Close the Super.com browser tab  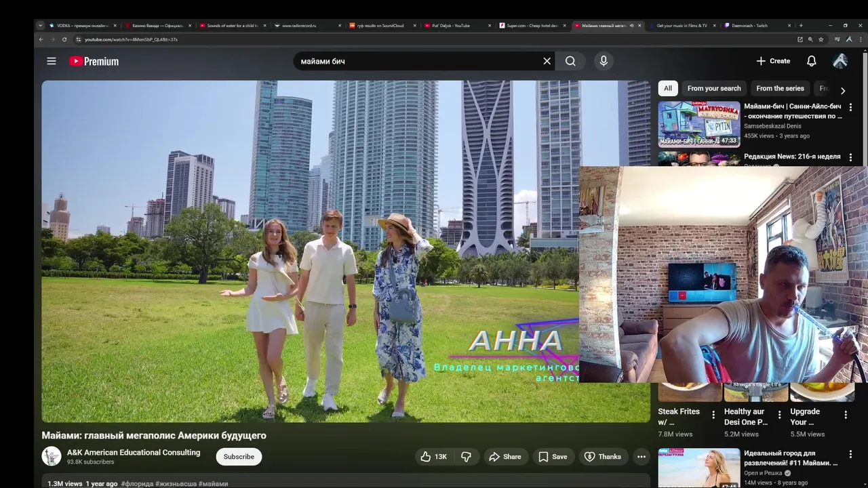[x=565, y=26]
